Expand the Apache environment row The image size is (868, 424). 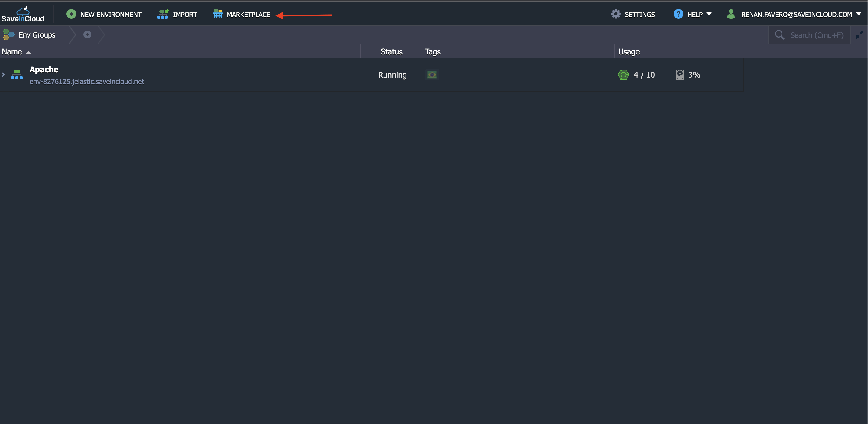coord(3,74)
